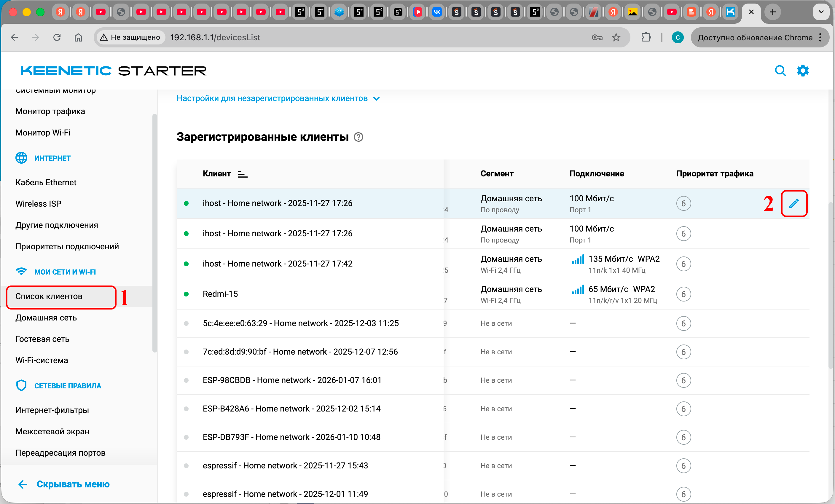Click the help icon next to Зарегистрированные клиенты
Viewport: 835px width, 504px height.
point(358,137)
